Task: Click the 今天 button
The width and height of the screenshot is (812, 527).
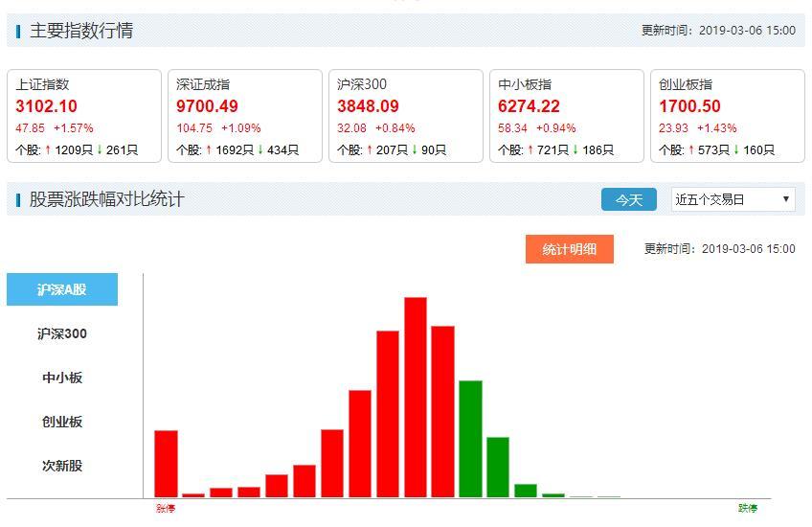Action: pyautogui.click(x=629, y=199)
